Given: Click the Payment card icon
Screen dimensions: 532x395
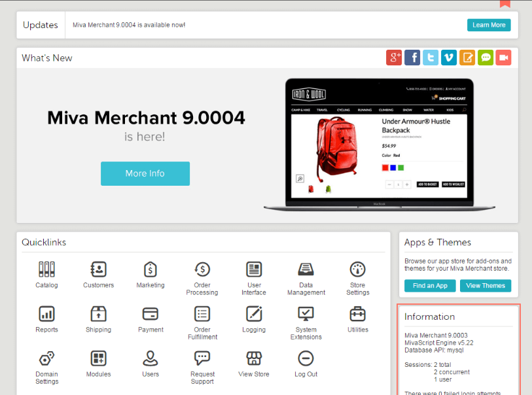Looking at the screenshot, I should [151, 314].
